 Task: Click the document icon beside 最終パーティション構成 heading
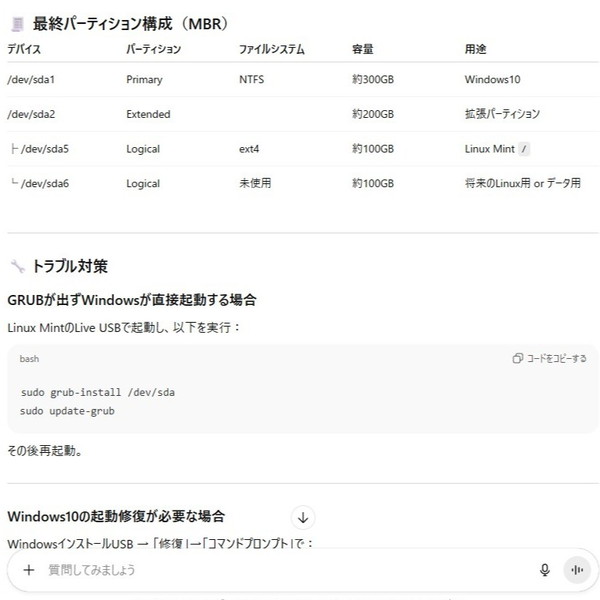click(x=17, y=23)
